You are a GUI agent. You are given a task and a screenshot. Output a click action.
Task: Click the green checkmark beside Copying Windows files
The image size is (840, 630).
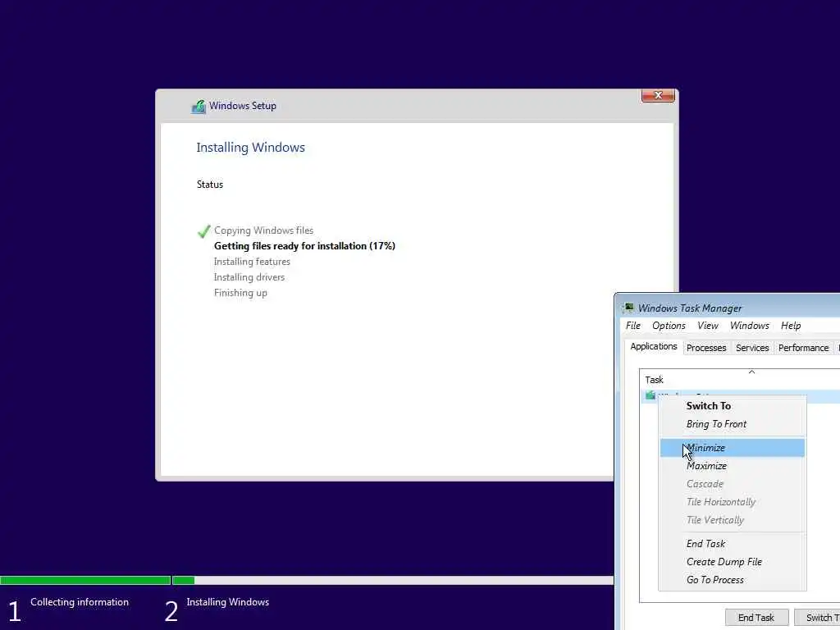203,231
